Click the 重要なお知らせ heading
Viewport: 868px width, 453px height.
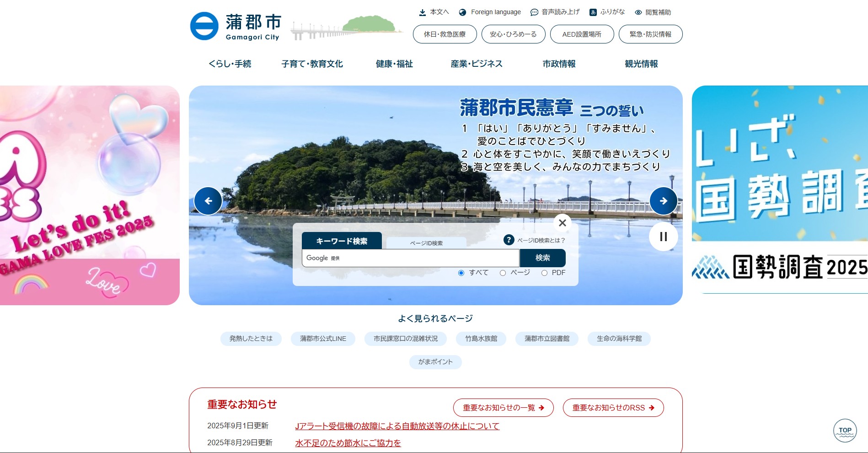(242, 404)
